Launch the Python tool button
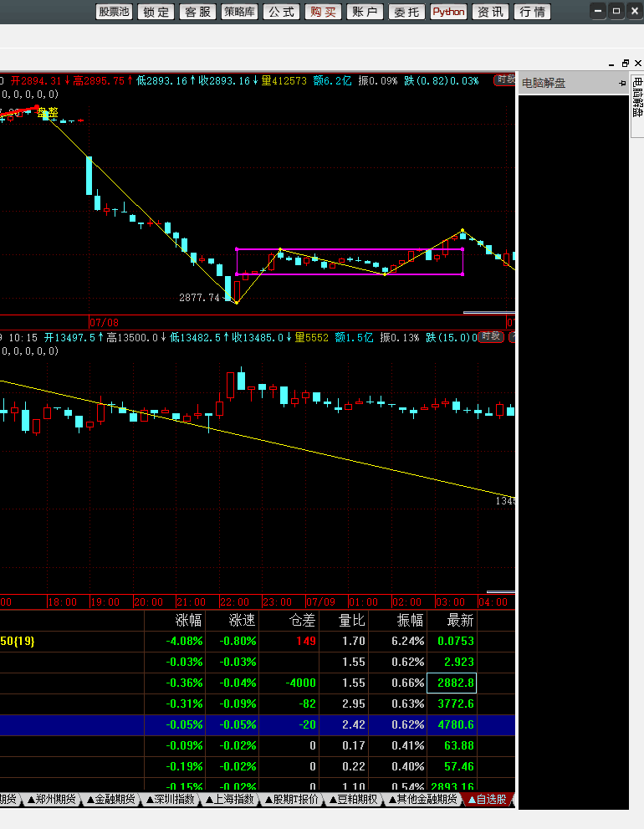This screenshot has height=829, width=644. [x=448, y=12]
